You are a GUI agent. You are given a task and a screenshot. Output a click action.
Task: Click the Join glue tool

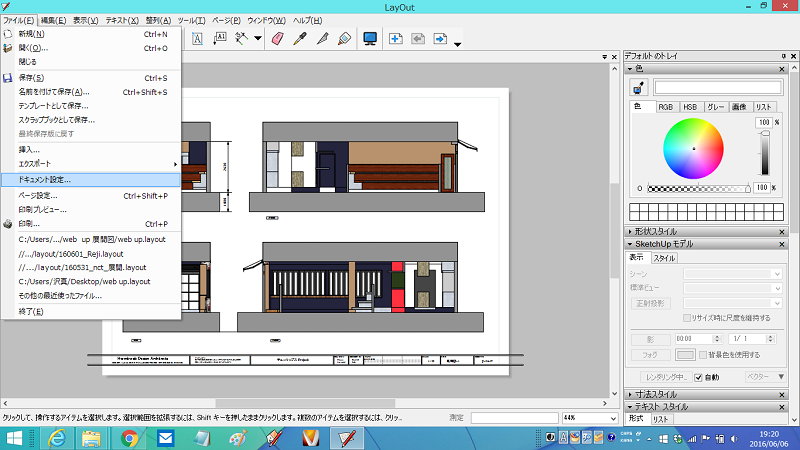[344, 39]
